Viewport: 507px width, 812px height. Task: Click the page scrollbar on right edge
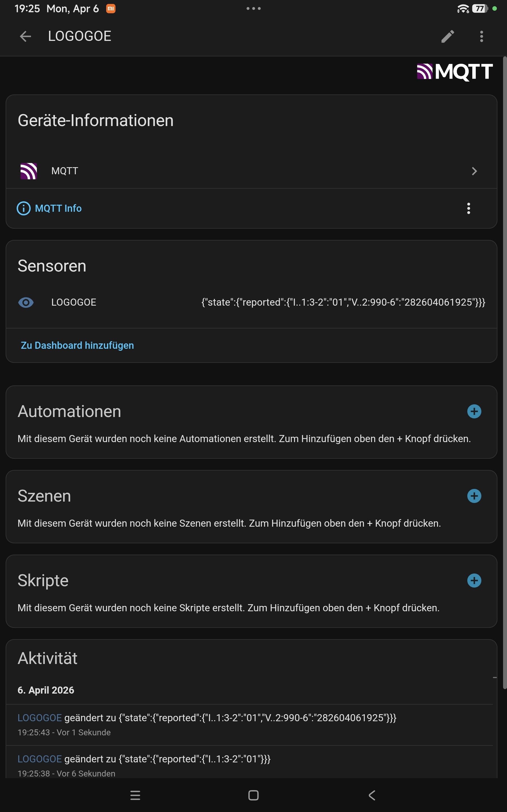click(504, 369)
